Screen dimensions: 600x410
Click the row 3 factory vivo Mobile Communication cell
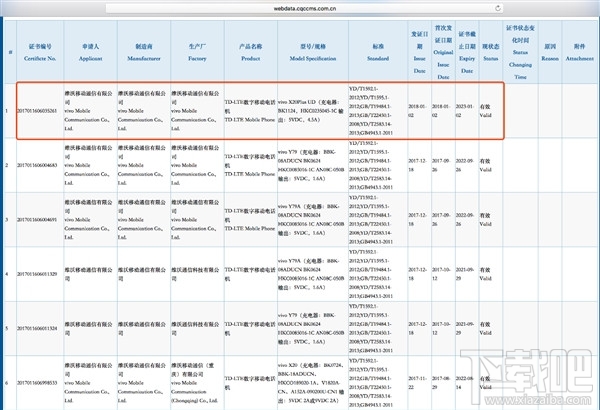196,220
